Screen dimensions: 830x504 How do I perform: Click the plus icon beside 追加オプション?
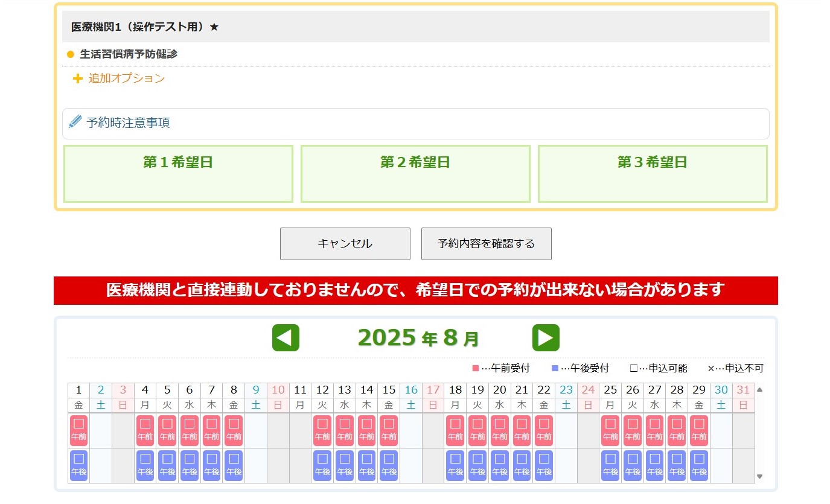point(77,78)
